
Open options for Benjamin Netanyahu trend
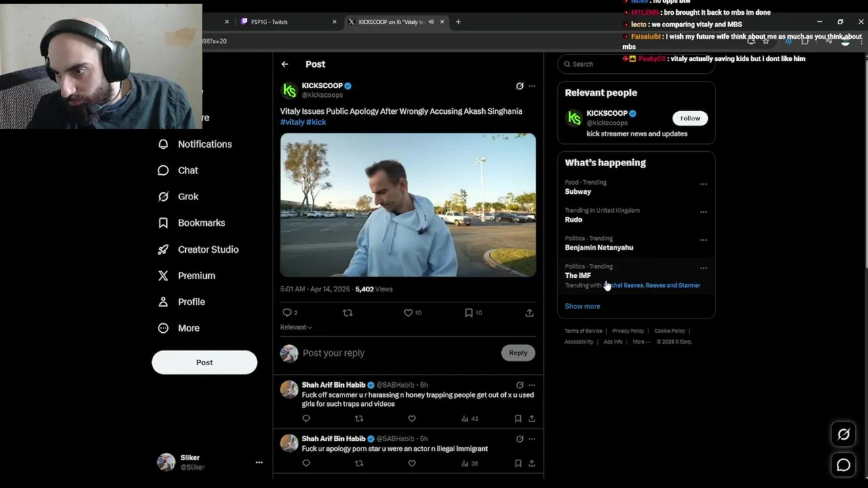[703, 240]
